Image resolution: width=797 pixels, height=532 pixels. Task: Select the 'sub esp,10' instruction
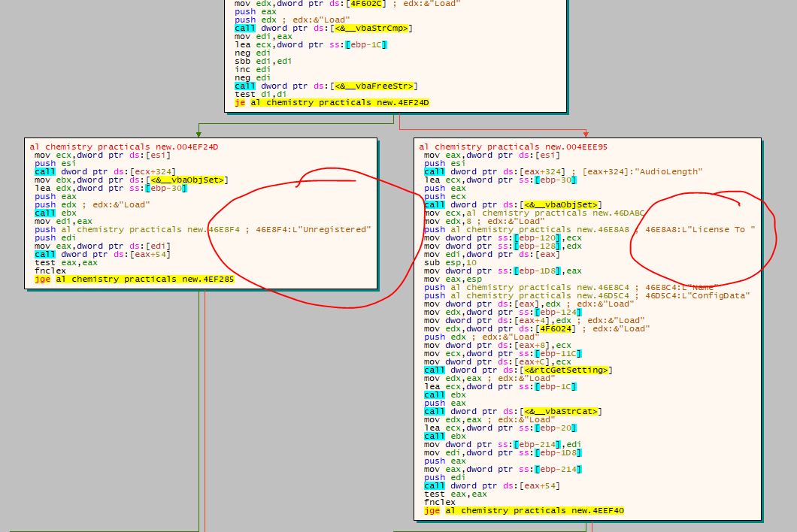tap(450, 263)
